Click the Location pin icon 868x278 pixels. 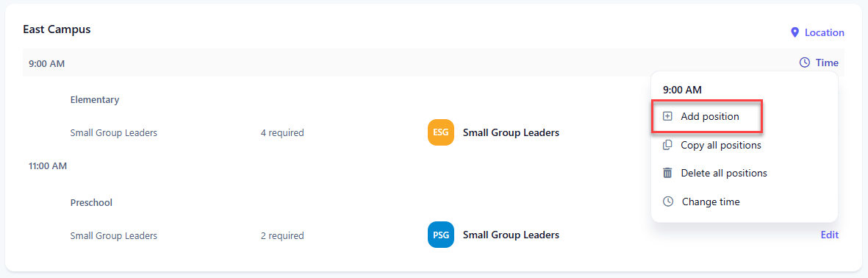pyautogui.click(x=795, y=32)
